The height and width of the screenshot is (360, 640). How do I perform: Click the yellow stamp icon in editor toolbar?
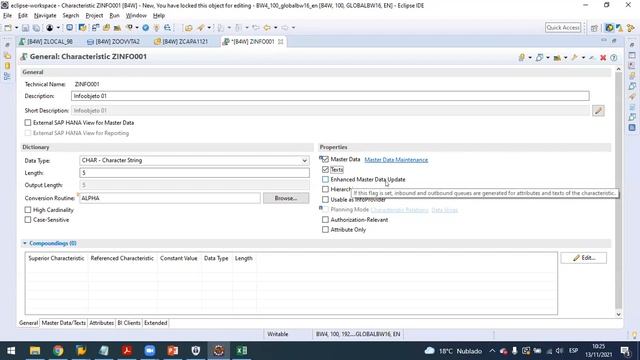click(522, 58)
